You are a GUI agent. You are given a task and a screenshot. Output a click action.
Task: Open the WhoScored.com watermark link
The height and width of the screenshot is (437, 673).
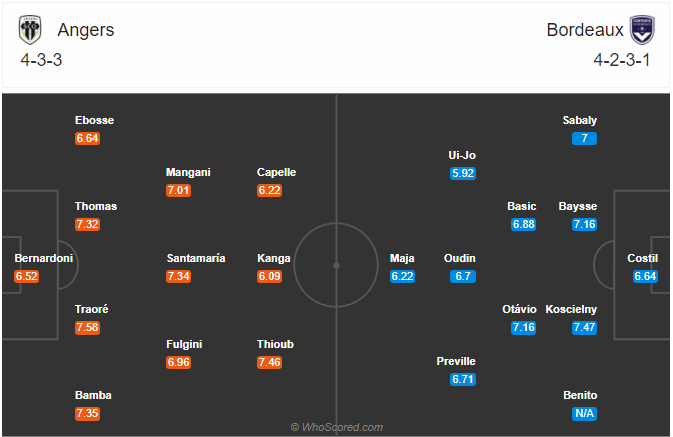tap(337, 427)
